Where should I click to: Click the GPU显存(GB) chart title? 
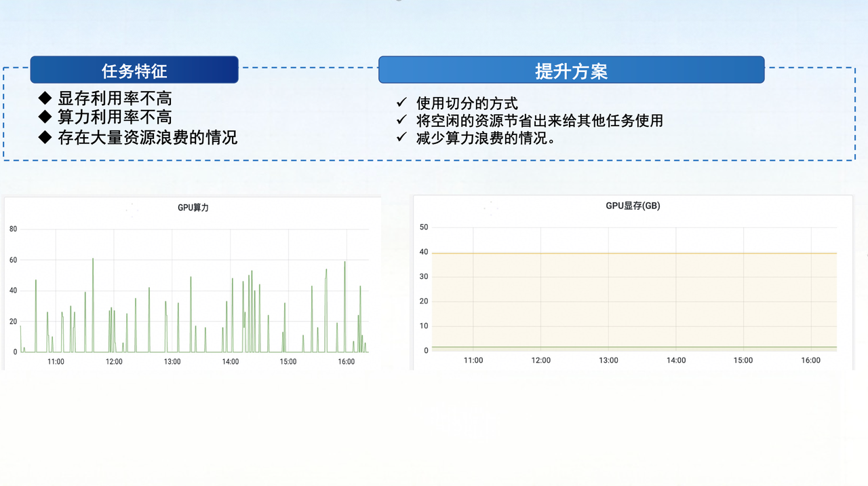point(633,206)
